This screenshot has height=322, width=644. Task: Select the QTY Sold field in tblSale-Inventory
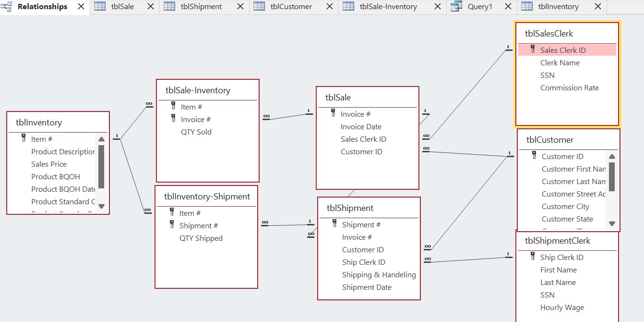[196, 132]
